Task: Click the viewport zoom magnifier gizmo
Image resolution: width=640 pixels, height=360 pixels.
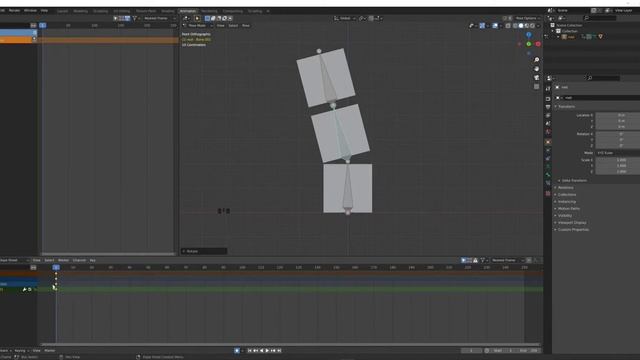Action: (x=536, y=60)
